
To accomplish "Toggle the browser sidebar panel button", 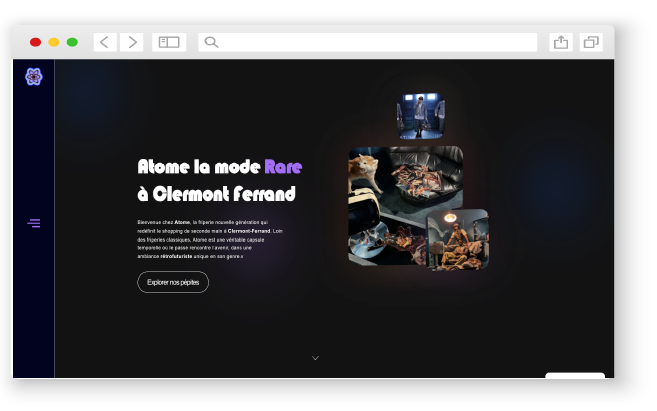I will click(169, 42).
